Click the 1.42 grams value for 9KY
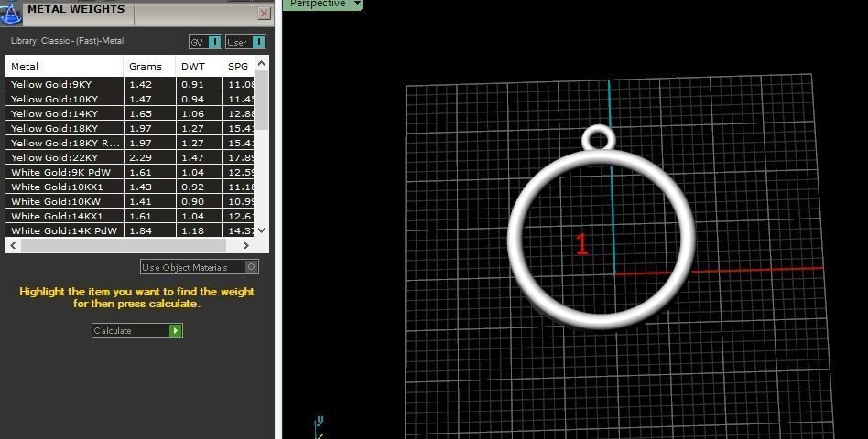This screenshot has width=868, height=439. click(x=141, y=84)
